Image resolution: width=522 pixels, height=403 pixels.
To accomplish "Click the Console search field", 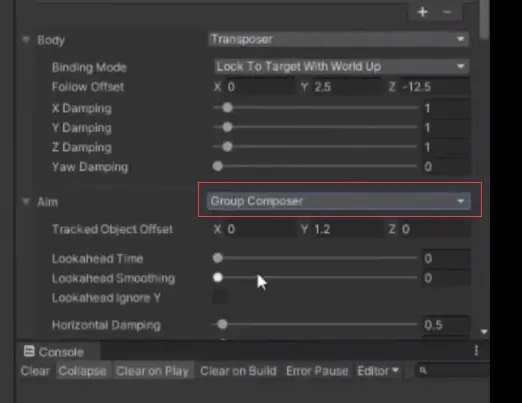I will tap(452, 370).
